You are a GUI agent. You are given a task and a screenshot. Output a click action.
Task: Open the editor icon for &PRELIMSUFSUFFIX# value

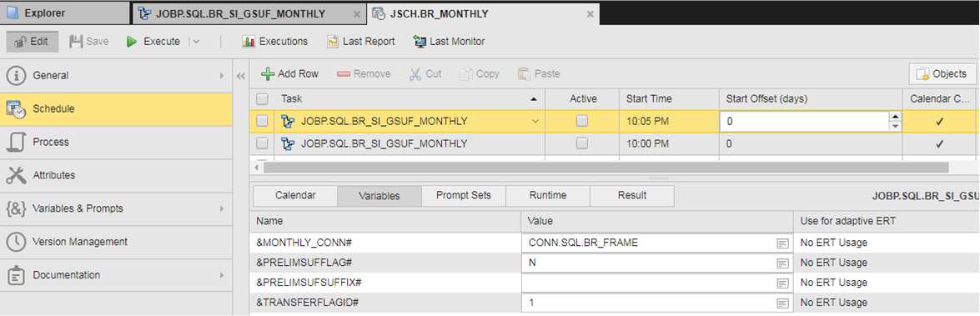tap(782, 283)
